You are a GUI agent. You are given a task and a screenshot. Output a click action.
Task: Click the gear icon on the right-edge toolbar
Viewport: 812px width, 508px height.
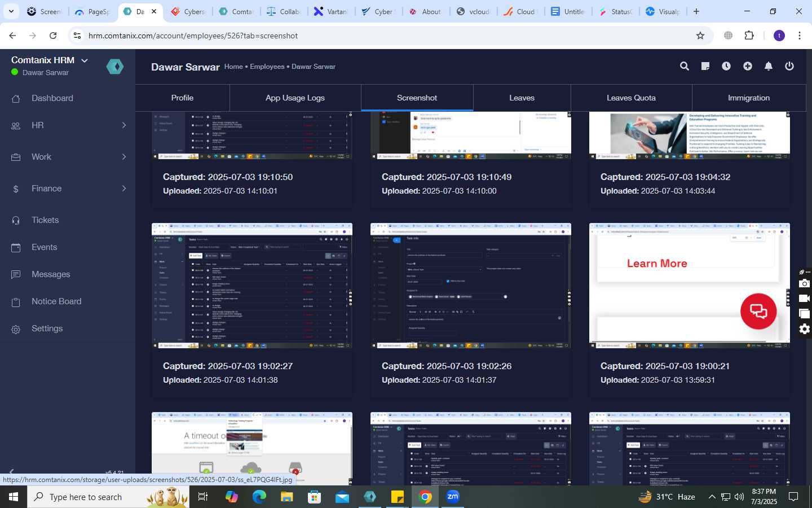[805, 329]
